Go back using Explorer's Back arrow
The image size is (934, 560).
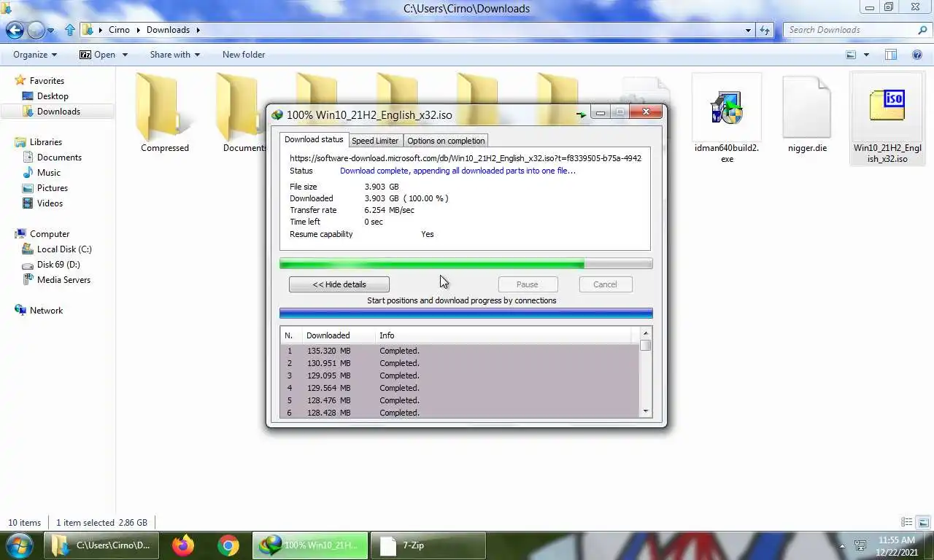(x=15, y=30)
